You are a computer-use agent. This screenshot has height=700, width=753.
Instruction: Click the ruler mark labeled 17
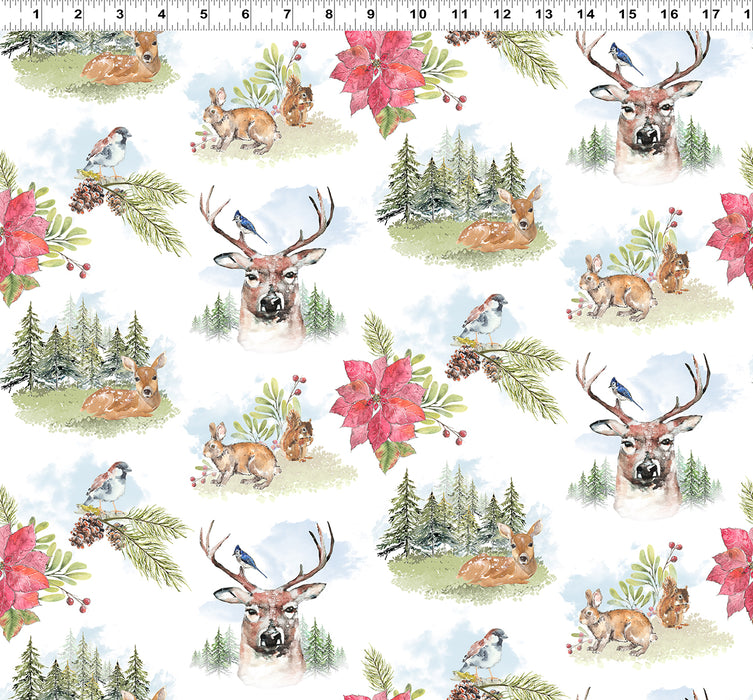pos(710,15)
